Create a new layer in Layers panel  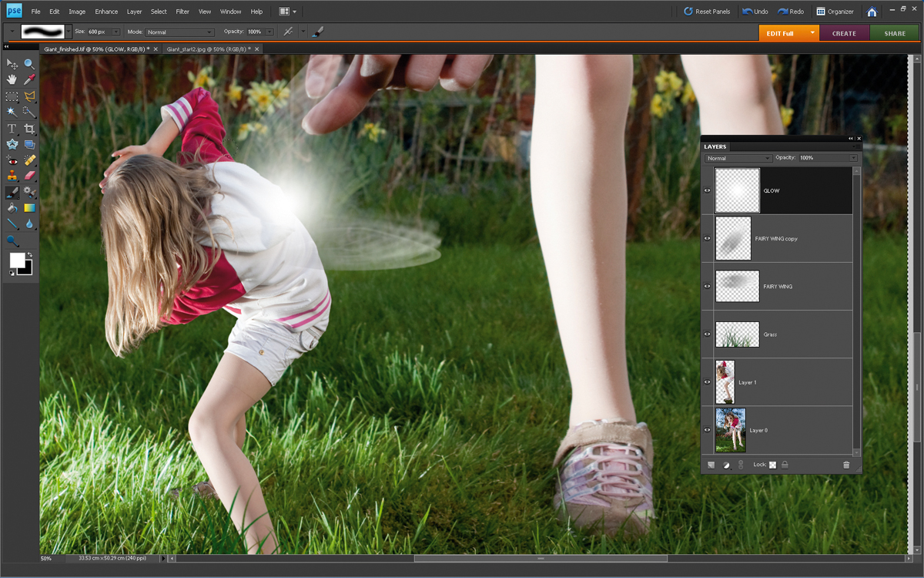click(x=711, y=465)
